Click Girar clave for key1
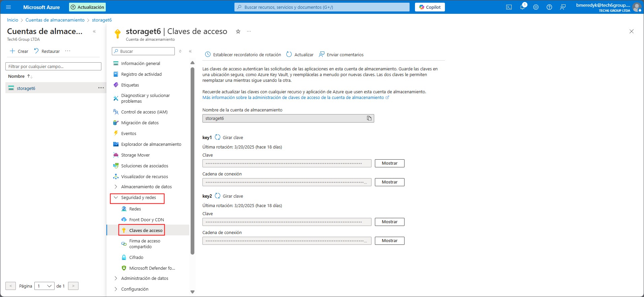This screenshot has width=644, height=297. click(x=229, y=137)
